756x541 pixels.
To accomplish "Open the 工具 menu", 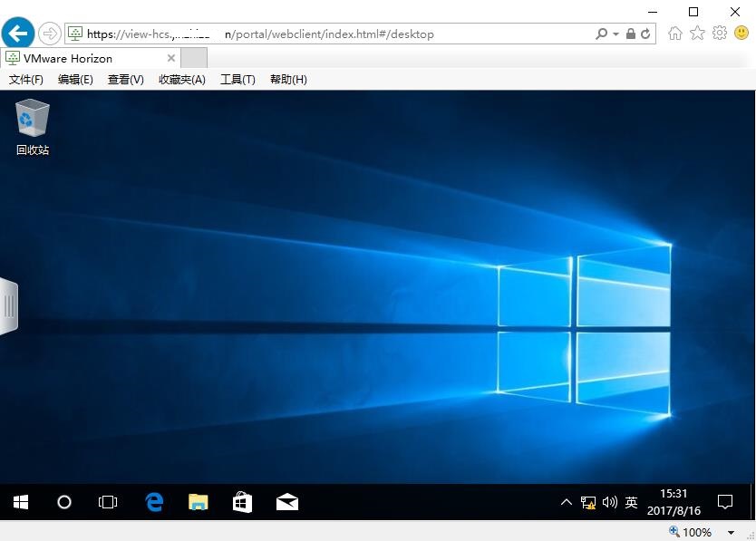I will tap(237, 79).
